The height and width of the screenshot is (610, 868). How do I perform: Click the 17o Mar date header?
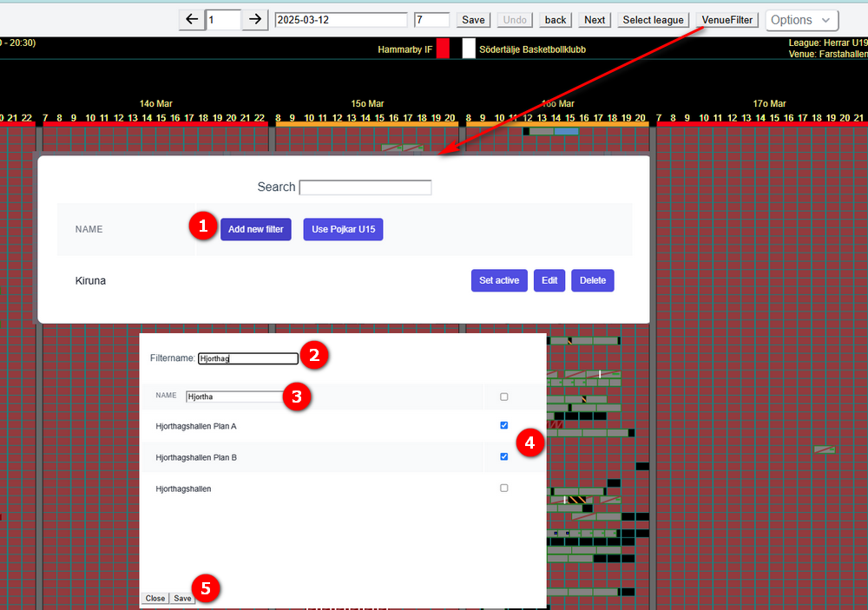[769, 103]
